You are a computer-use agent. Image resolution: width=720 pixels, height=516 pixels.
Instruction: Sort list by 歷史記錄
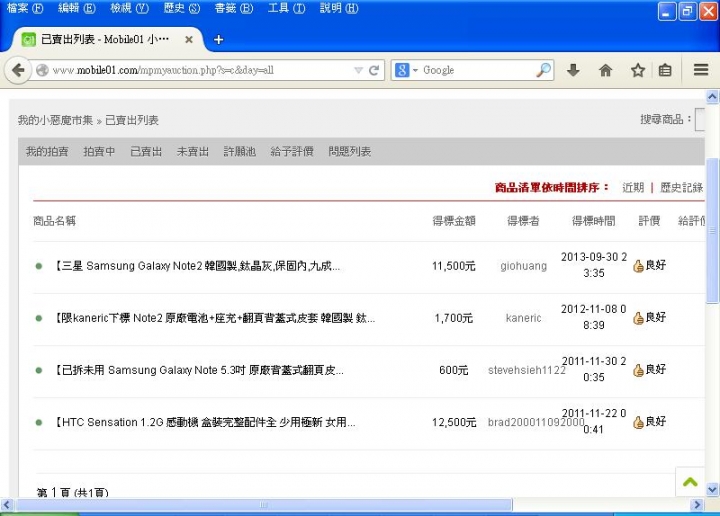point(681,187)
